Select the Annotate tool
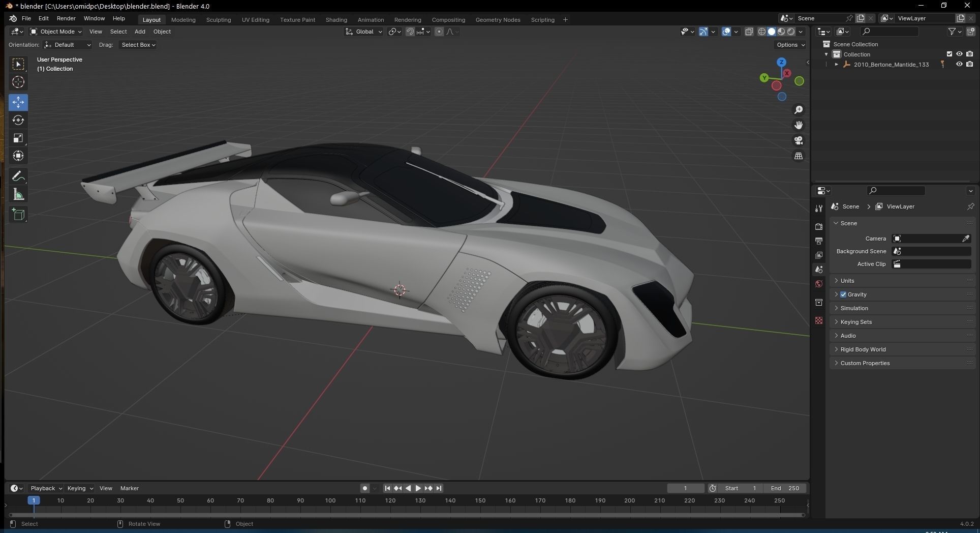 [18, 176]
